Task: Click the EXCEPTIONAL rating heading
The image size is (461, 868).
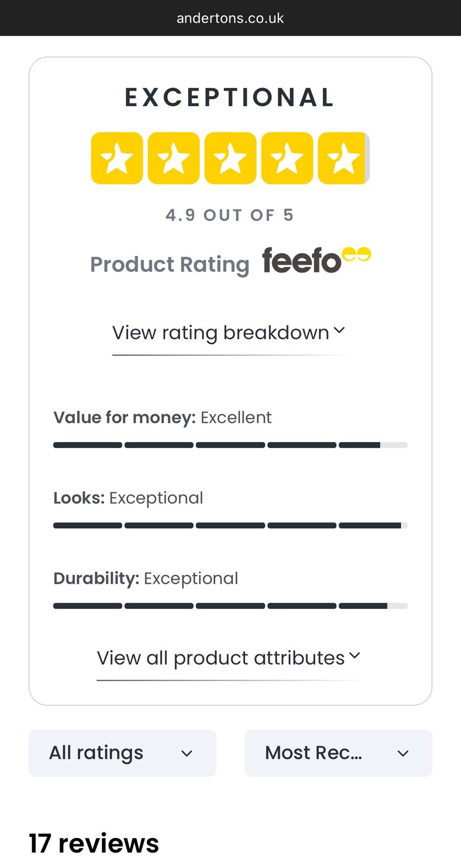Action: click(x=230, y=98)
